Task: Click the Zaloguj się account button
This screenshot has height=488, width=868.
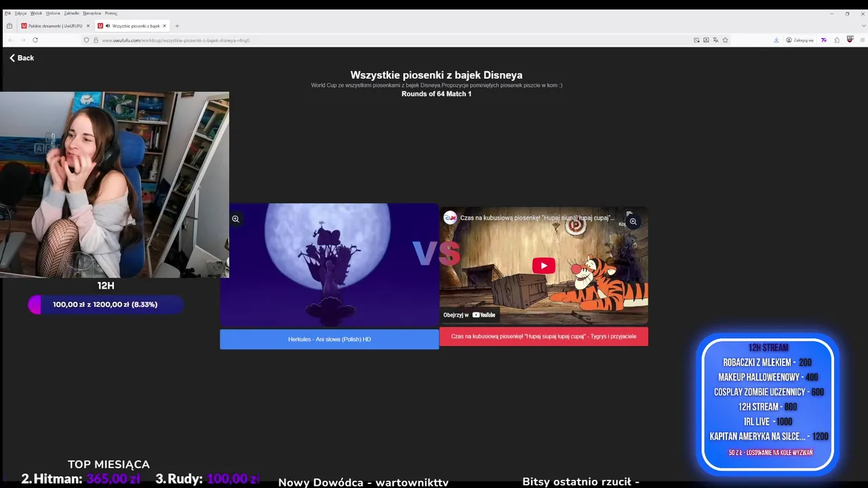Action: pos(800,40)
